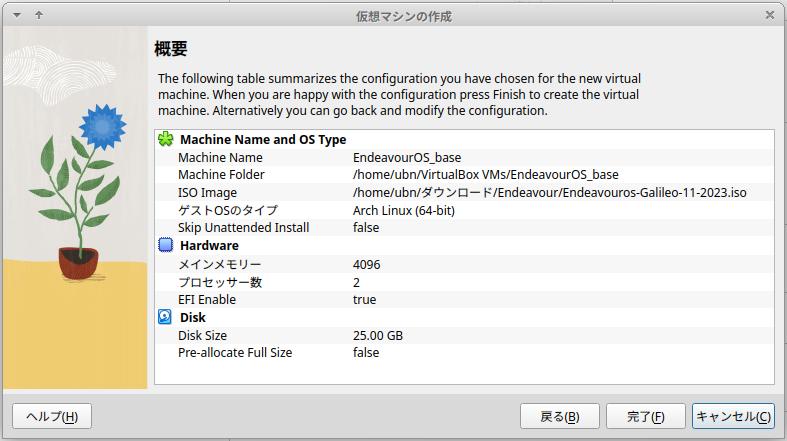Click the blue Hardware chip icon
787x441 pixels.
(166, 245)
